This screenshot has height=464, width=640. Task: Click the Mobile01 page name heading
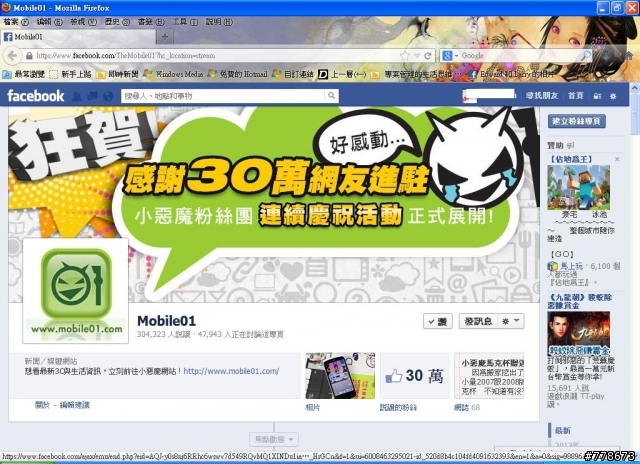point(166,321)
